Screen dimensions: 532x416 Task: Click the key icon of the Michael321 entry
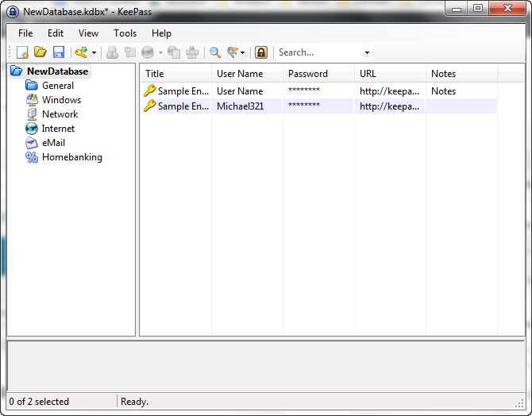149,106
